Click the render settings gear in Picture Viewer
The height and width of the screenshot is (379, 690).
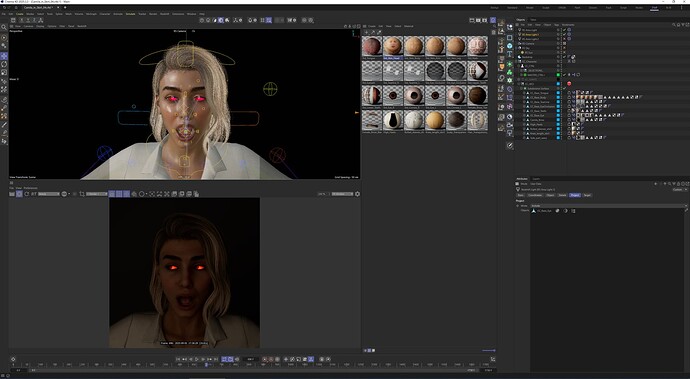357,194
